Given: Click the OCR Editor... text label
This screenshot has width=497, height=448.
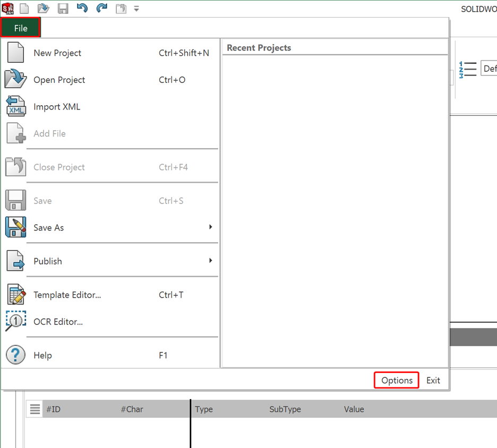Looking at the screenshot, I should (58, 322).
